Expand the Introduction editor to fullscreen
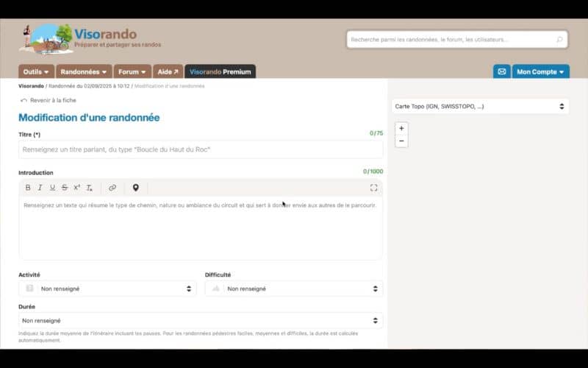This screenshot has height=368, width=588. (373, 188)
